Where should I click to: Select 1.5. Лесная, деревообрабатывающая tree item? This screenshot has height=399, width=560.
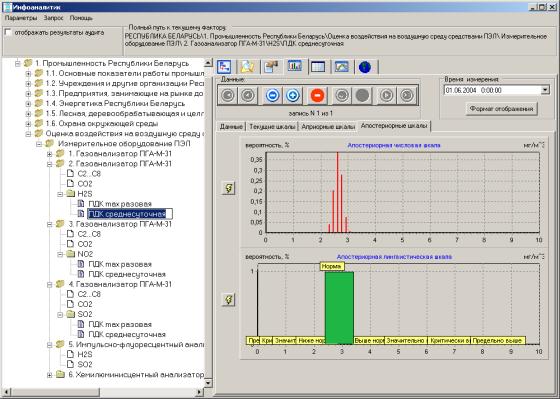[x=124, y=114]
